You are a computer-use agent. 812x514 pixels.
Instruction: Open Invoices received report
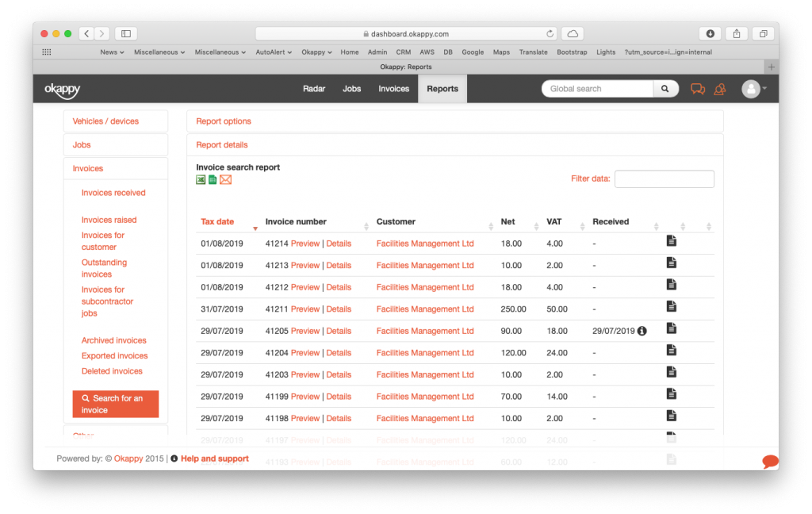(113, 193)
